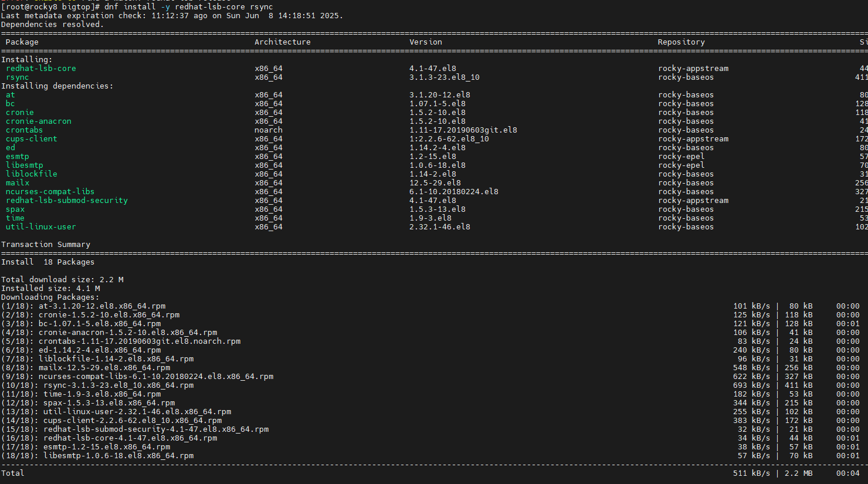The height and width of the screenshot is (484, 868).
Task: Click 'noarch' architecture of crontabs
Action: [269, 130]
